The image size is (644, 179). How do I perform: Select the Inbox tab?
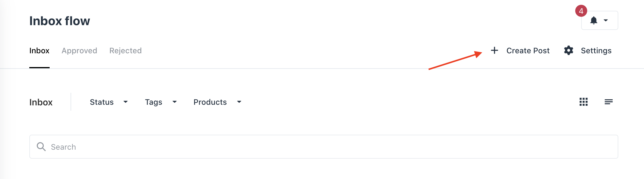pos(39,51)
